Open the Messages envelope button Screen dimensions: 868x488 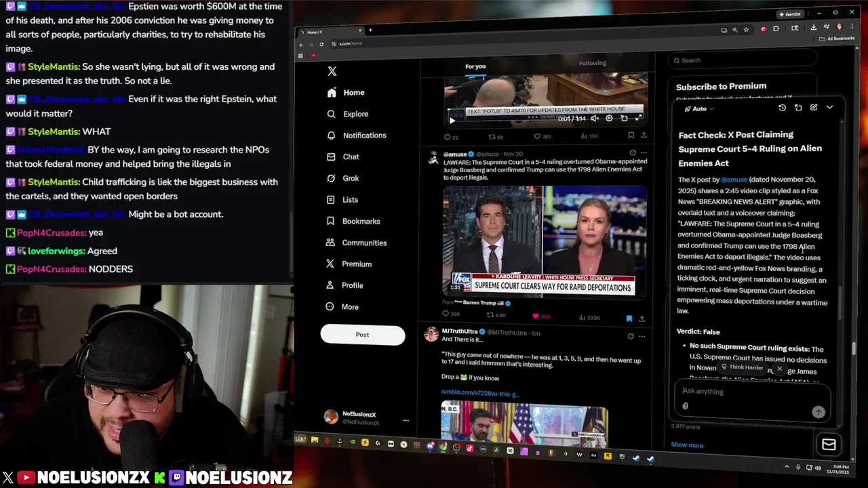pos(829,445)
